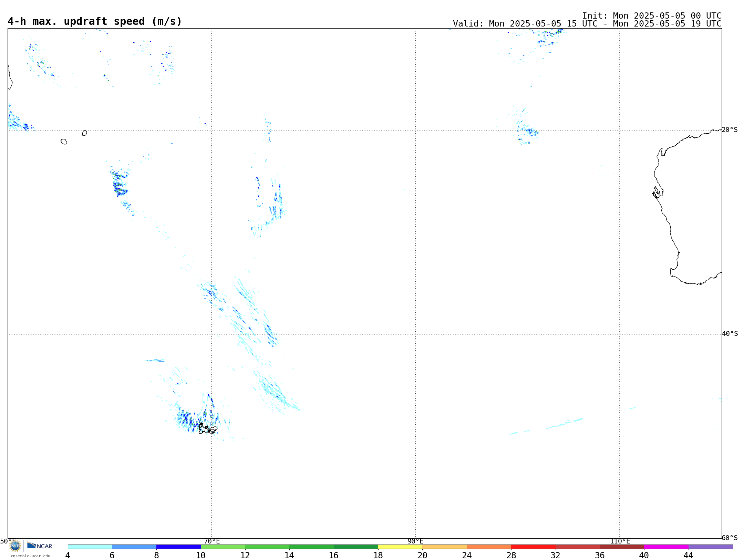744x560 pixels.
Task: Select the bright red 28–32 colorbar swatch
Action: pos(533,547)
